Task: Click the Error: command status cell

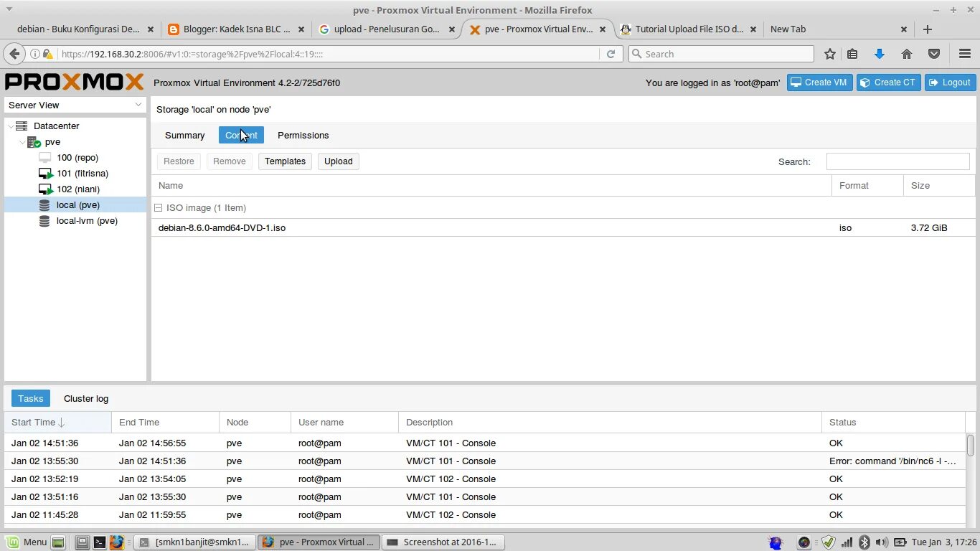Action: coord(892,461)
